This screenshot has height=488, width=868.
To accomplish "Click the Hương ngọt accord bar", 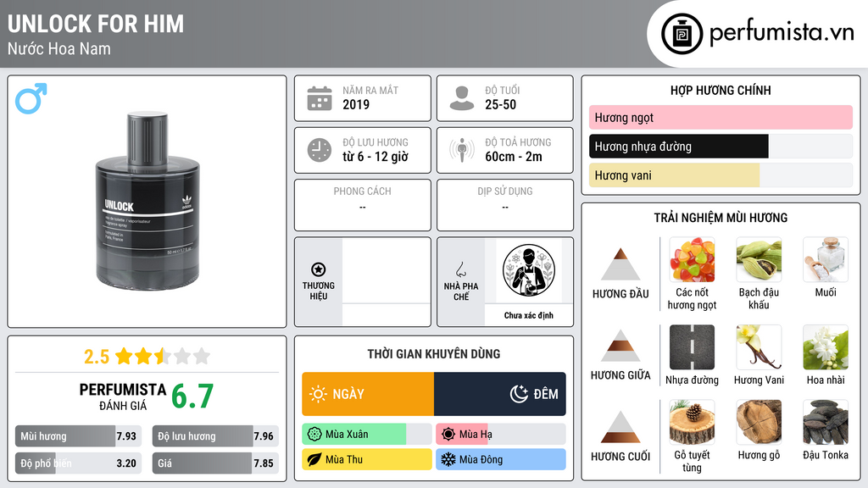I will [x=721, y=117].
